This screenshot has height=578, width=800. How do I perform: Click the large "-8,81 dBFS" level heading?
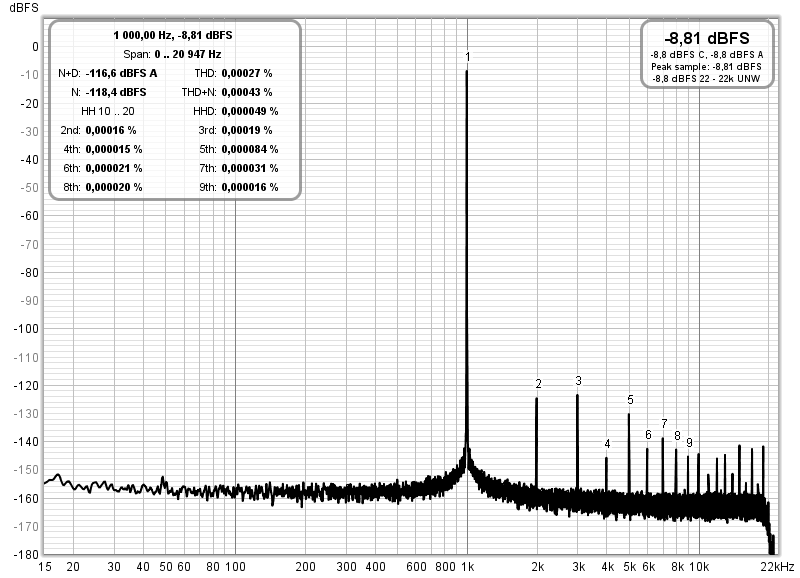(707, 38)
